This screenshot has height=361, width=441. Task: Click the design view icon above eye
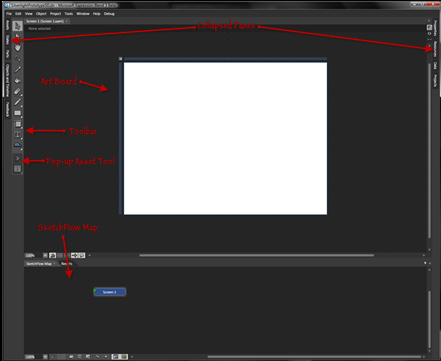tap(429, 28)
